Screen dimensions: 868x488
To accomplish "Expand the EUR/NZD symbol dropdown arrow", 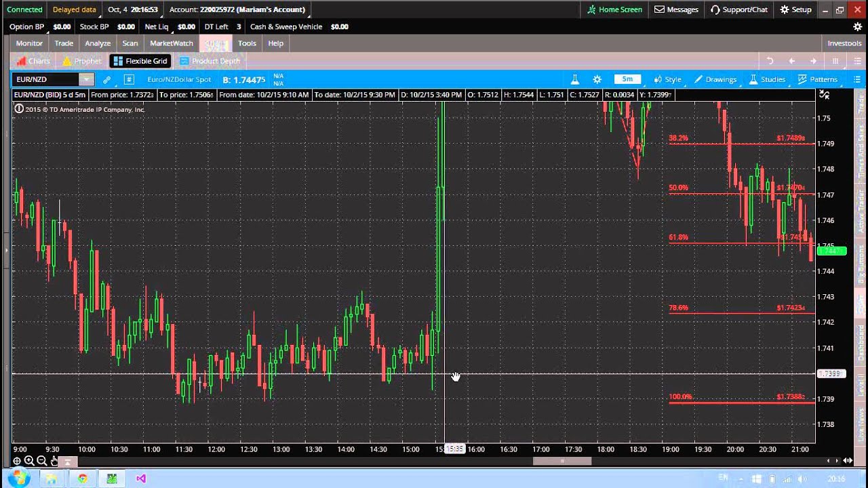I will [86, 80].
